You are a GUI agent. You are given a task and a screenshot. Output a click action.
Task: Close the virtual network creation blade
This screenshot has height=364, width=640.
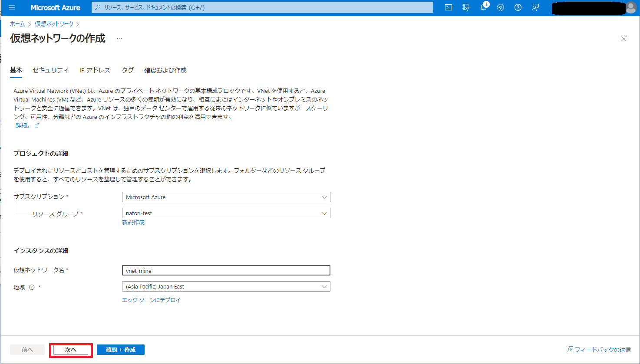[624, 39]
